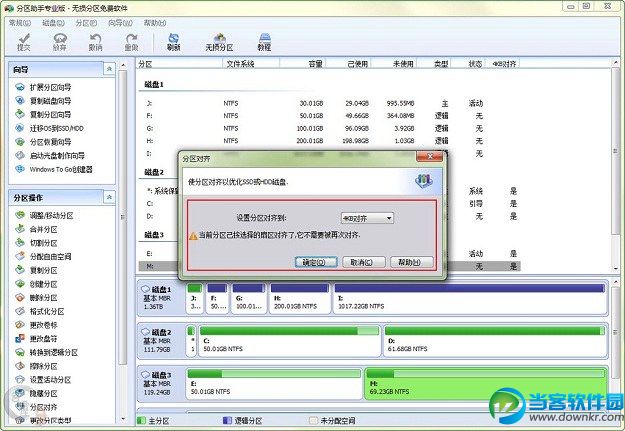Sort by the 已使用 column header
625x431 pixels.
click(x=348, y=63)
